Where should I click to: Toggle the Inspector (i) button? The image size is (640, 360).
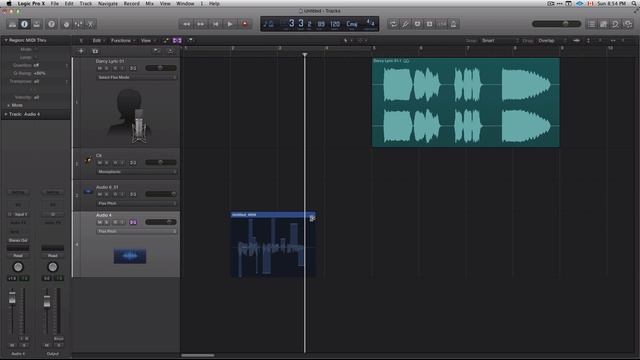click(24, 24)
